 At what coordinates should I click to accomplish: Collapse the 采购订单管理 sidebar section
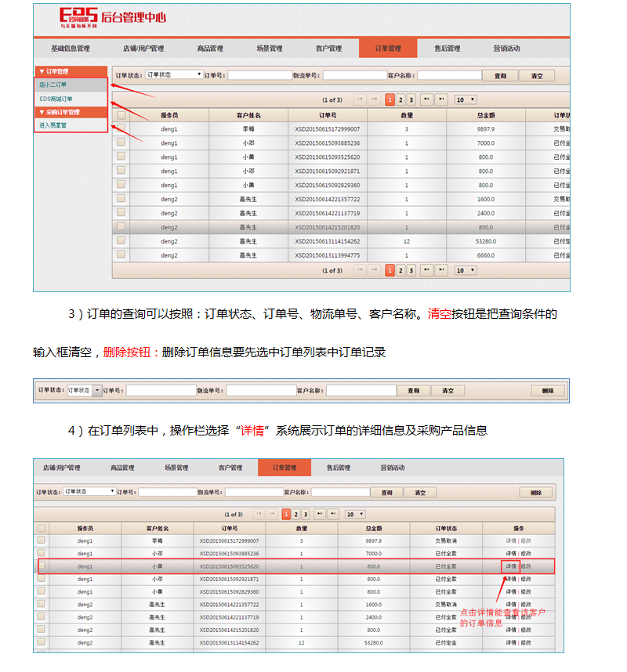click(x=71, y=112)
